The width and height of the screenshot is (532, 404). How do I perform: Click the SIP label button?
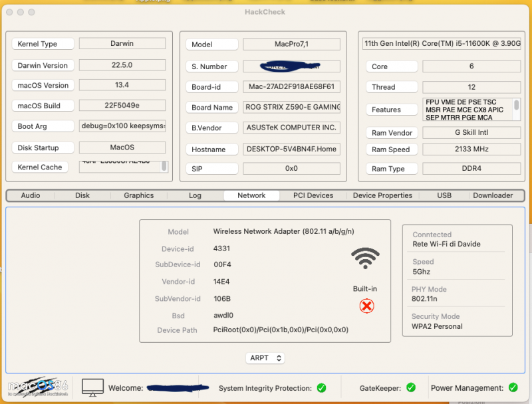coord(212,169)
